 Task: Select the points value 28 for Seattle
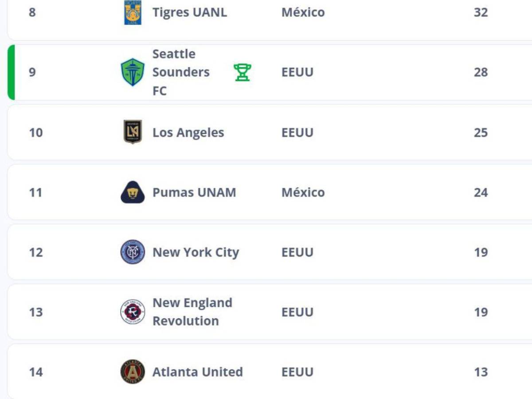[481, 72]
